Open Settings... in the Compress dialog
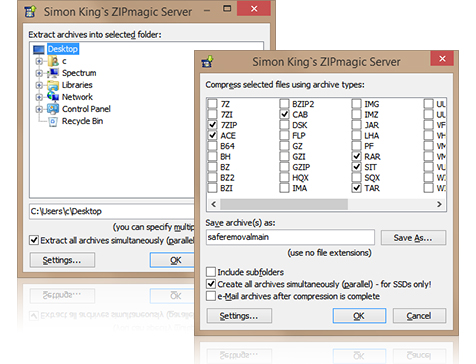Image resolution: width=476 pixels, height=364 pixels. pyautogui.click(x=239, y=316)
